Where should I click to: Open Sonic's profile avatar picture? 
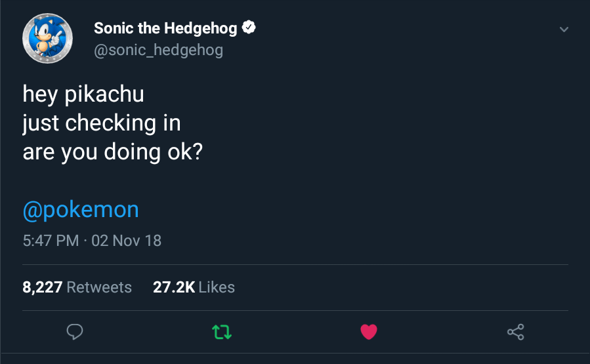pyautogui.click(x=48, y=39)
